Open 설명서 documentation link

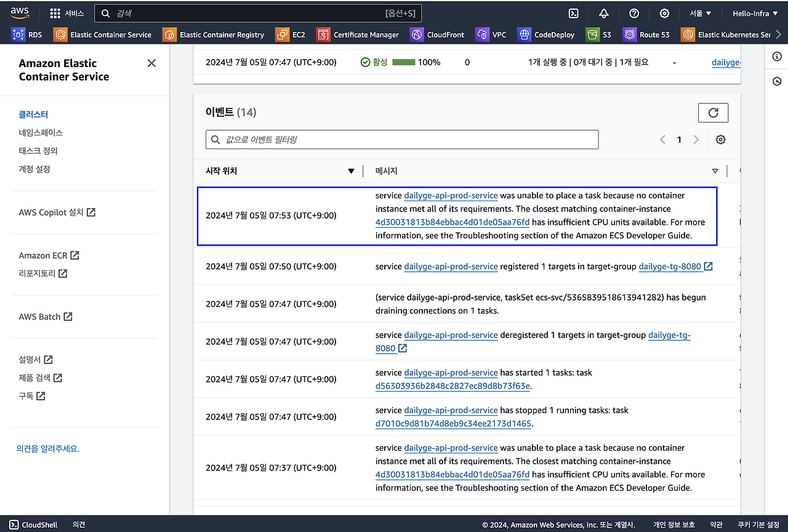click(x=36, y=360)
